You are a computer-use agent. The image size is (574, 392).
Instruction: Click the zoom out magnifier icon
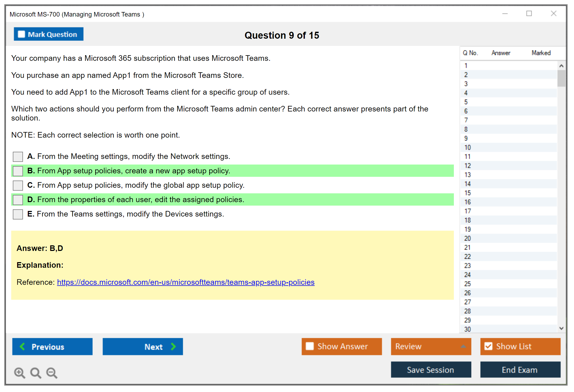coord(52,373)
